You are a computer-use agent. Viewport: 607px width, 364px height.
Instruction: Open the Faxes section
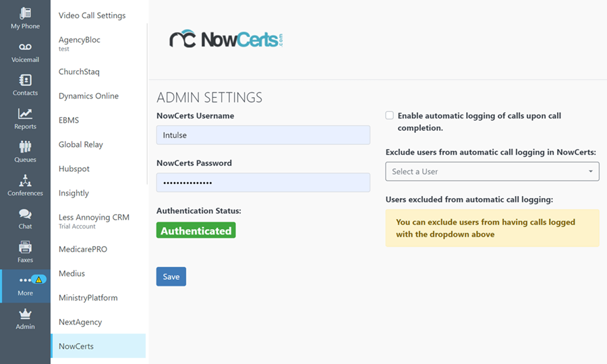25,252
